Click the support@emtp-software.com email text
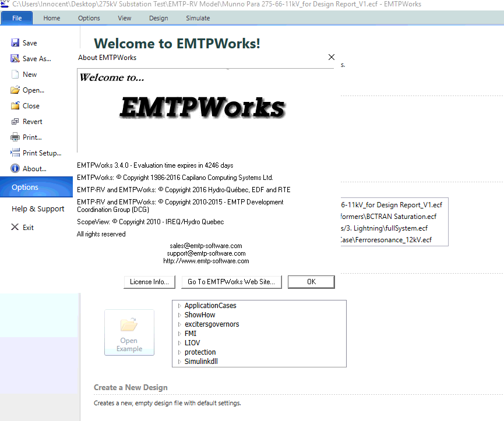 coord(206,253)
